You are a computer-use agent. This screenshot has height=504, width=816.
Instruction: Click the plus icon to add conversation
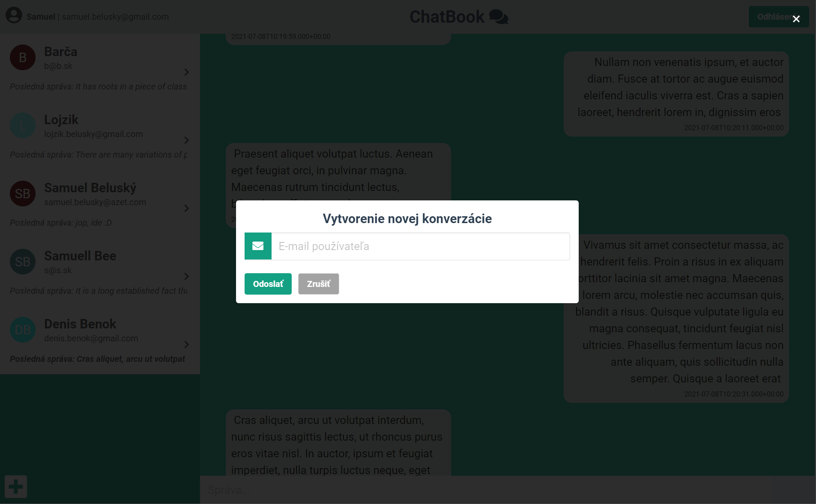tap(16, 486)
